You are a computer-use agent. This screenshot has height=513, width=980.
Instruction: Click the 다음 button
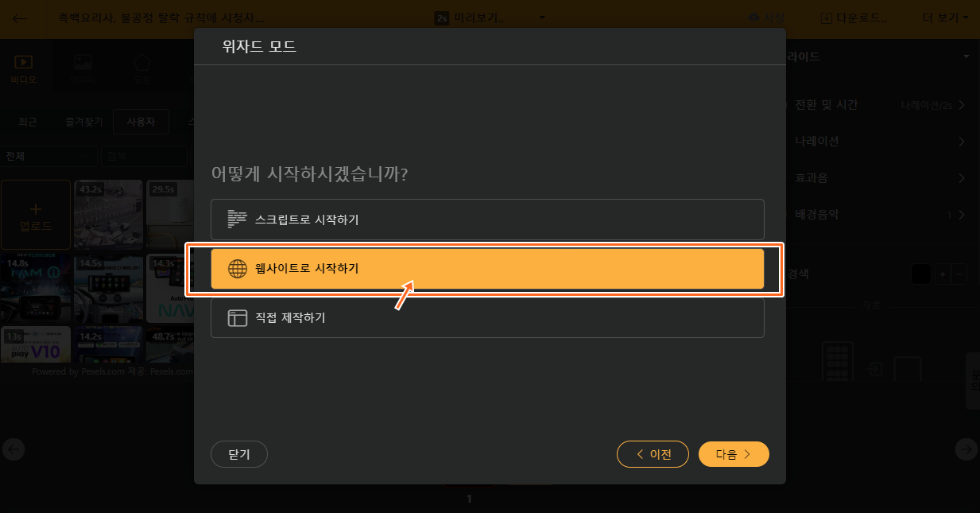click(734, 454)
